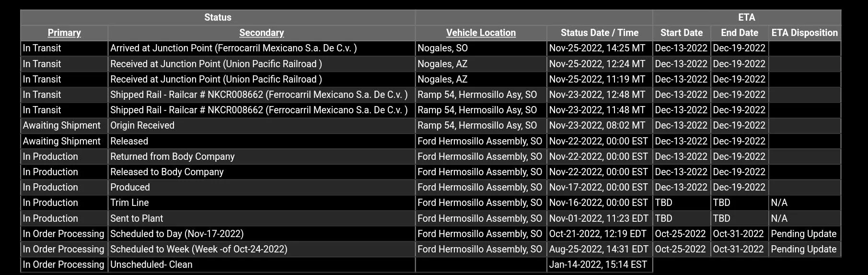Click the ETA Start Date header
This screenshot has width=868, height=275.
coord(682,33)
